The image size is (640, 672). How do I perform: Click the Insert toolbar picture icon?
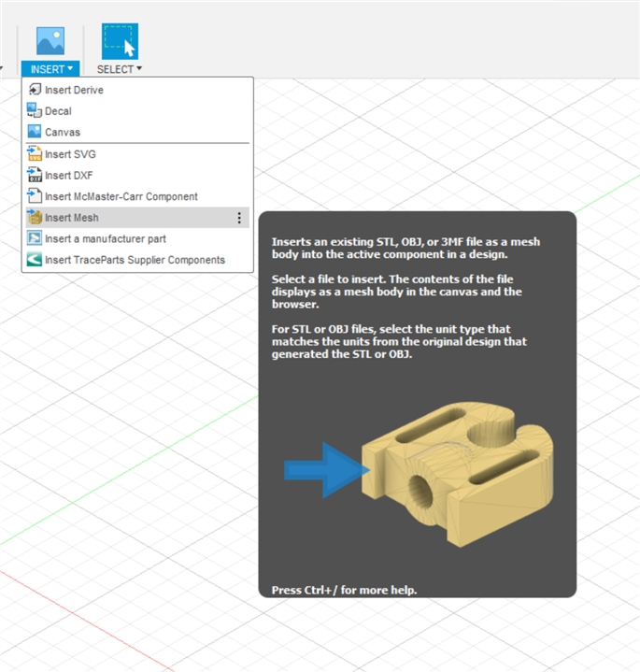[x=50, y=41]
